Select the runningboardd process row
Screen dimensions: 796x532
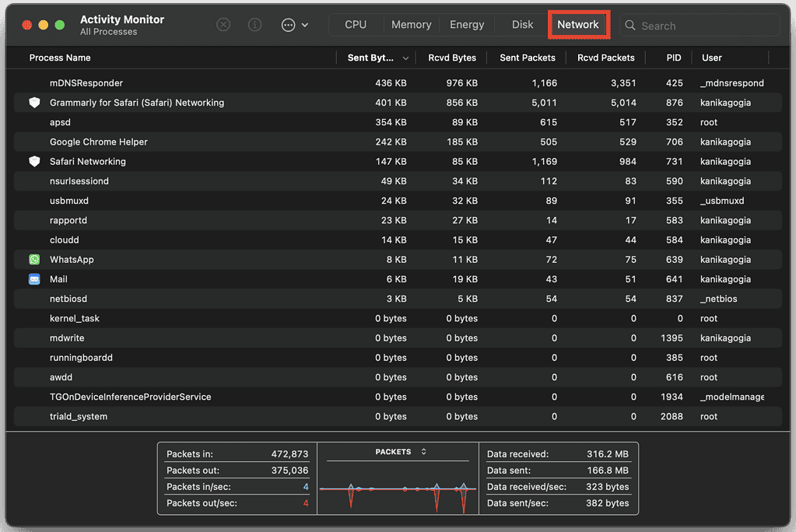[x=398, y=358]
